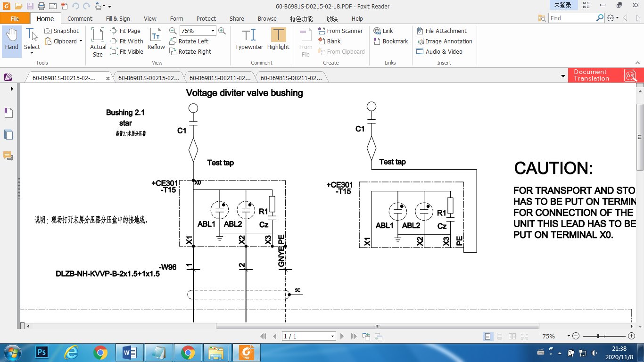Go to last page in status bar
Image resolution: width=644 pixels, height=362 pixels.
coord(354,336)
